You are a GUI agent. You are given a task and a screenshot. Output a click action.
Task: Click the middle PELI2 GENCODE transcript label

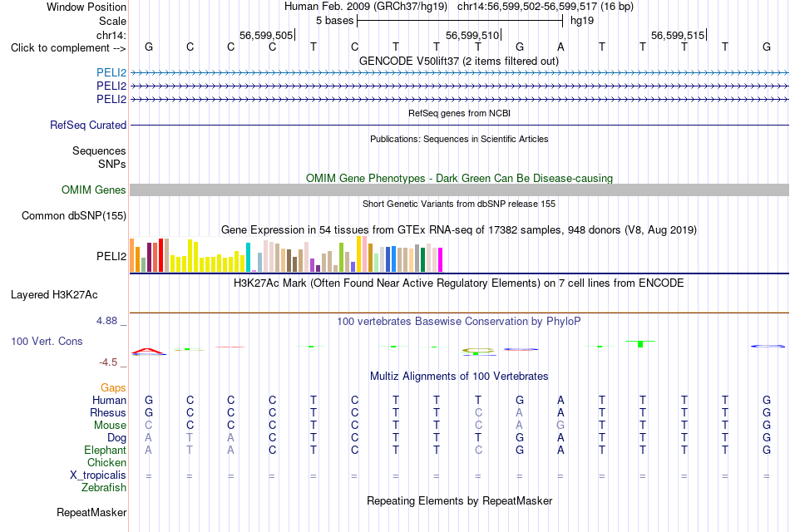tap(111, 86)
